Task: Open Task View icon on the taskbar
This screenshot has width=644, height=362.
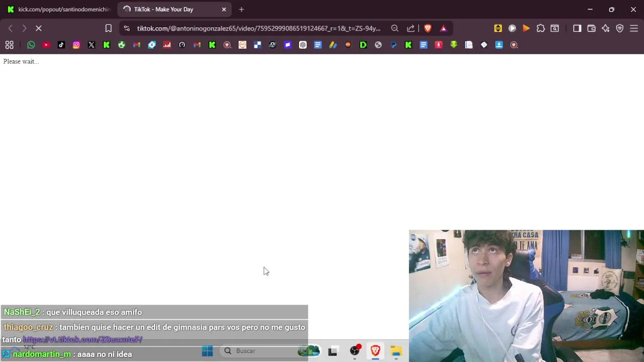Action: click(333, 351)
